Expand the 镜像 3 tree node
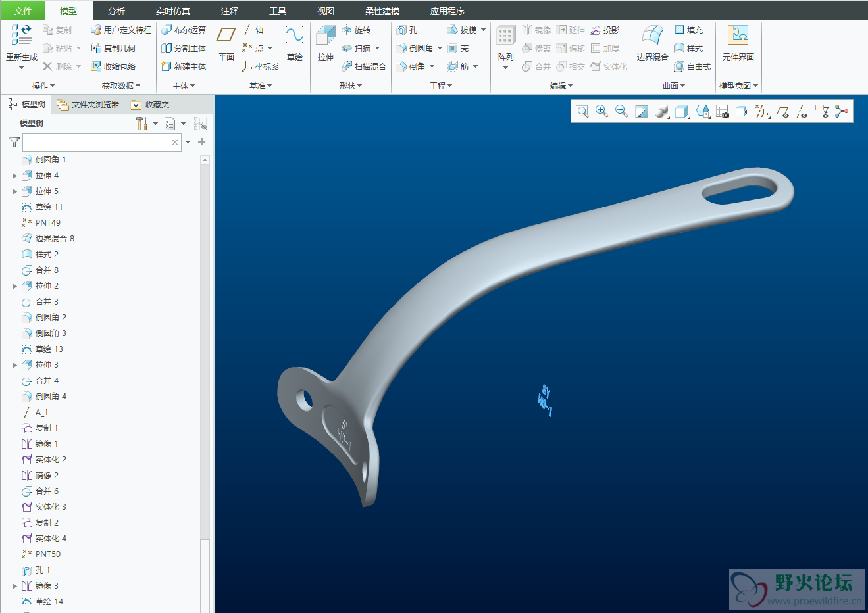 coord(14,586)
